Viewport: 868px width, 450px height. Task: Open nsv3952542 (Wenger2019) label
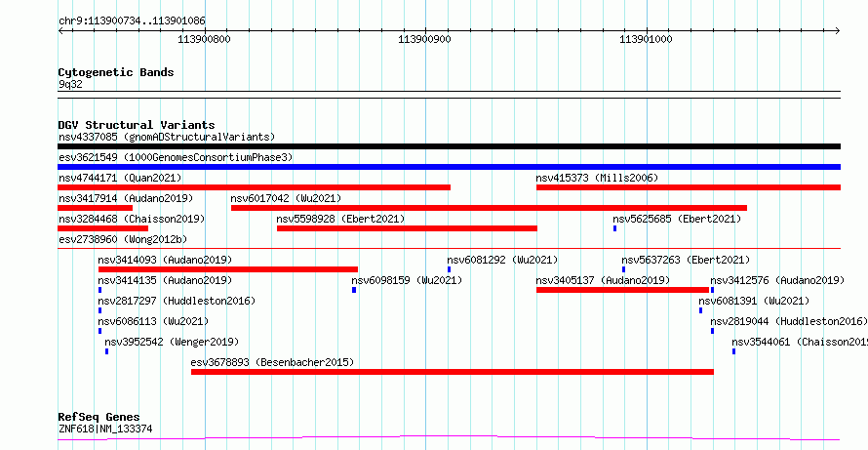(172, 342)
